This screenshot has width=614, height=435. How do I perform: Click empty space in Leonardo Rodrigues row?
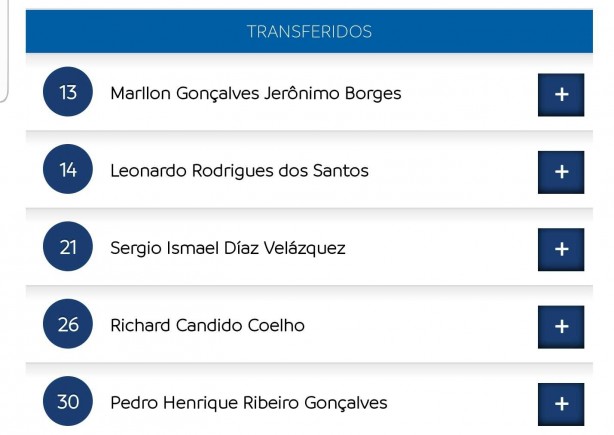point(452,171)
